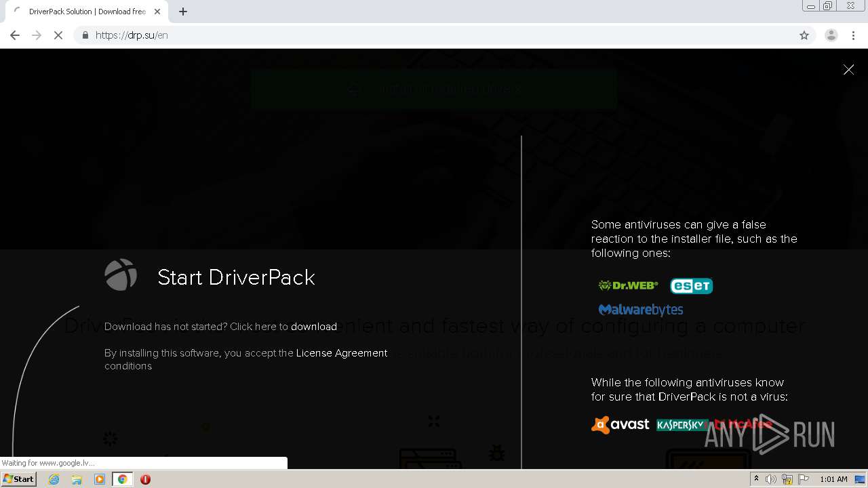
Task: Go back to the previous page
Action: 15,35
